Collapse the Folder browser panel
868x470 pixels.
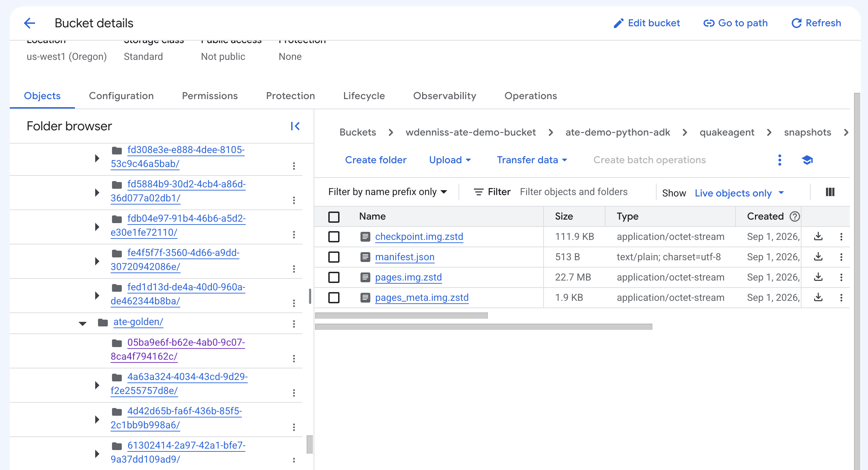tap(295, 126)
